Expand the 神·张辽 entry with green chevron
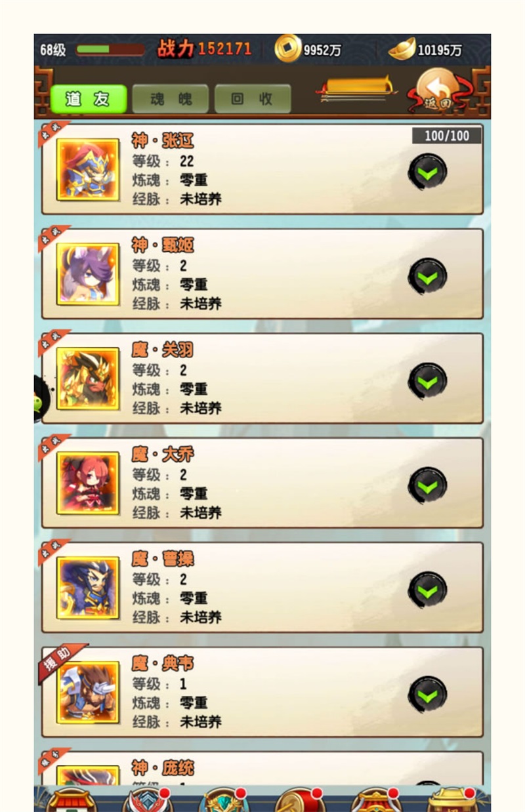This screenshot has height=812, width=525. point(428,173)
